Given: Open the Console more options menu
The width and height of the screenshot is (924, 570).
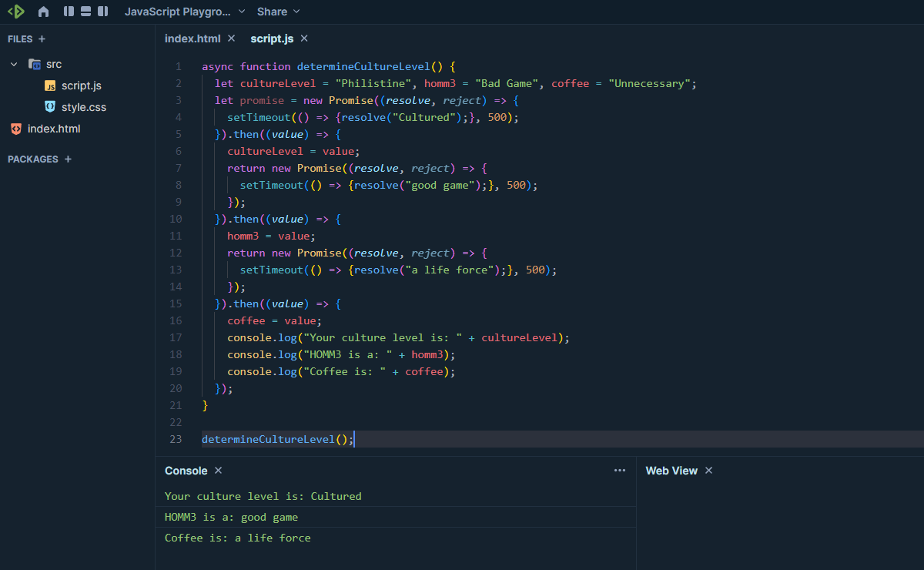Looking at the screenshot, I should click(620, 471).
